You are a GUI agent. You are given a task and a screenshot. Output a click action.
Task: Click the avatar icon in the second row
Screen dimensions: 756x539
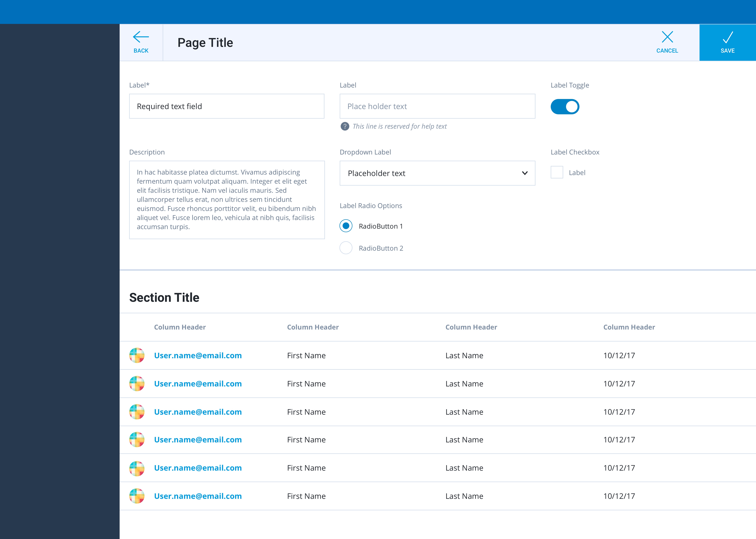pos(137,383)
